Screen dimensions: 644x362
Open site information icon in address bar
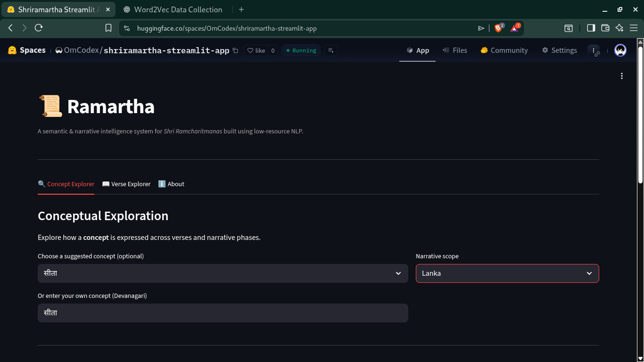tap(126, 28)
